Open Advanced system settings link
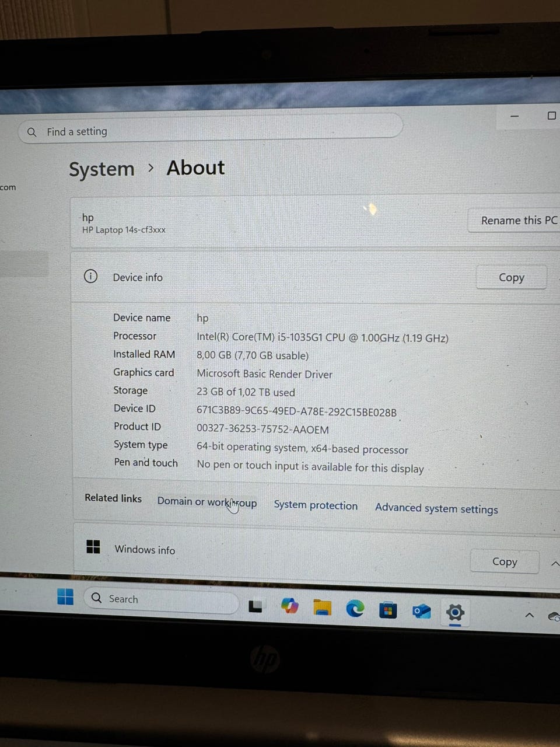Screen dimensions: 560x747 [436, 508]
